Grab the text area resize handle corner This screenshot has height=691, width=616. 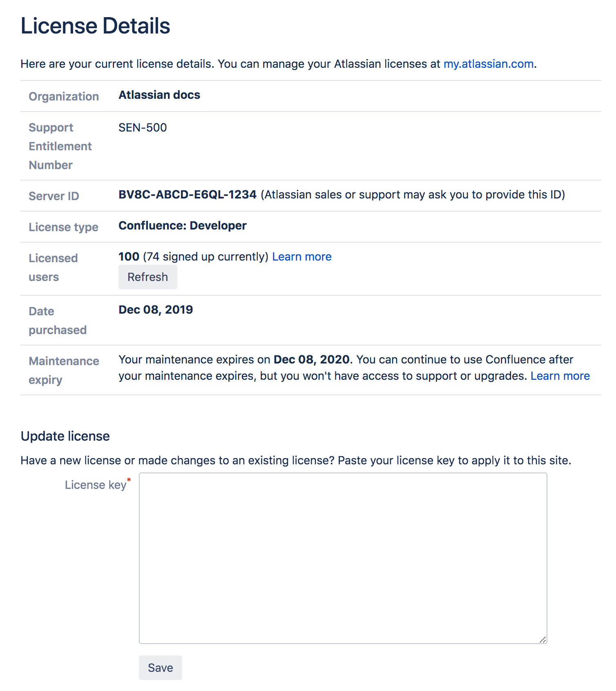coord(542,640)
